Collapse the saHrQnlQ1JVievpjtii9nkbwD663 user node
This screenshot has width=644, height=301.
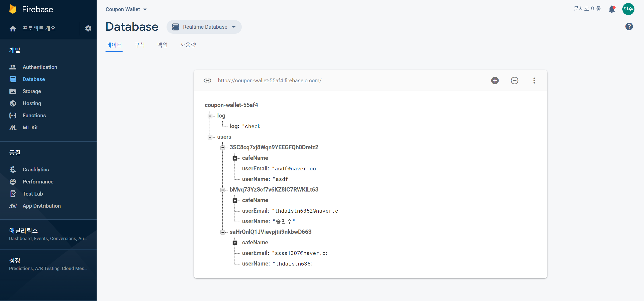222,232
